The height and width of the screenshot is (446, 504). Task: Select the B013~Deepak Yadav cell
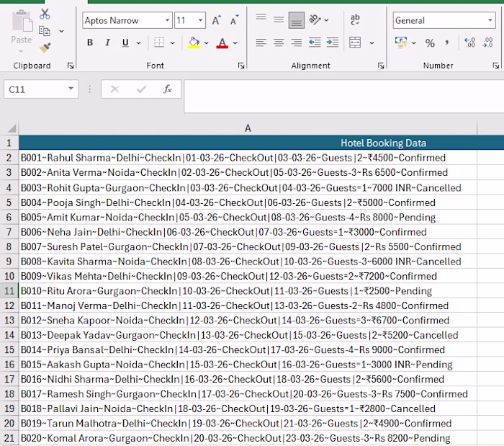pos(248,335)
